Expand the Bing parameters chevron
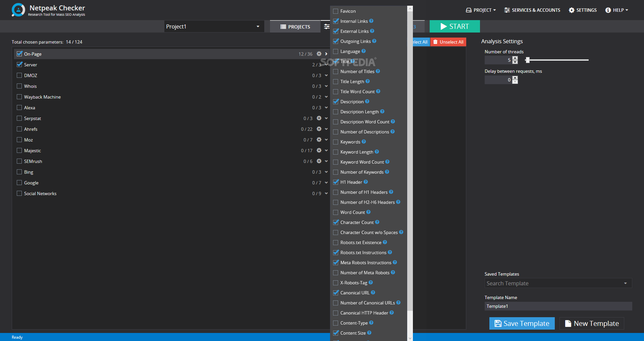Viewport: 644px width, 341px height. point(326,172)
